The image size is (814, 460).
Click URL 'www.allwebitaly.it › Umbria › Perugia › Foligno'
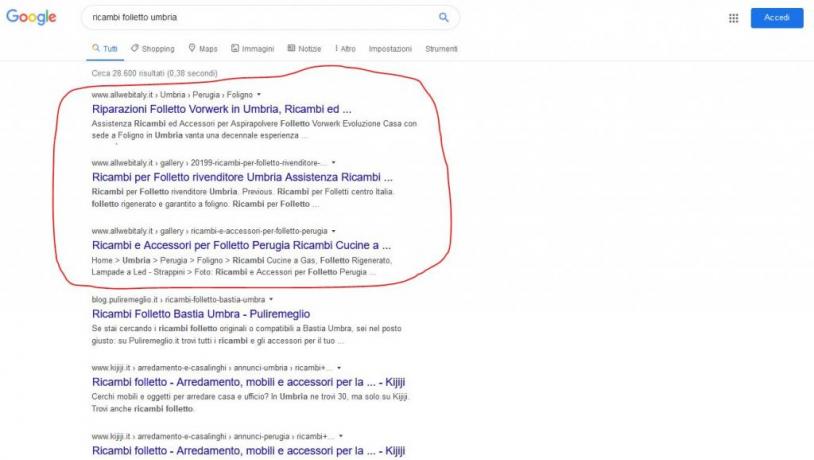coord(172,94)
